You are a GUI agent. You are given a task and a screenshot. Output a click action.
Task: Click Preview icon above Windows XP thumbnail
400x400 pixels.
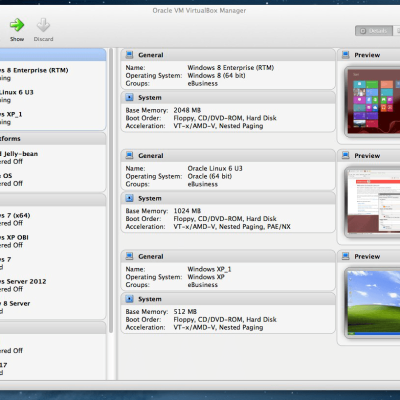tap(346, 256)
